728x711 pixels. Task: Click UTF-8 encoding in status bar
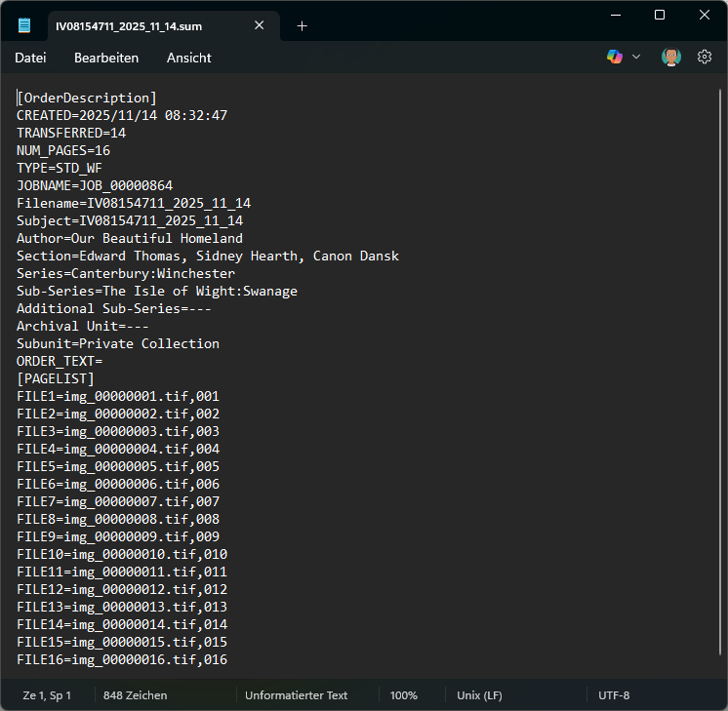(x=614, y=695)
